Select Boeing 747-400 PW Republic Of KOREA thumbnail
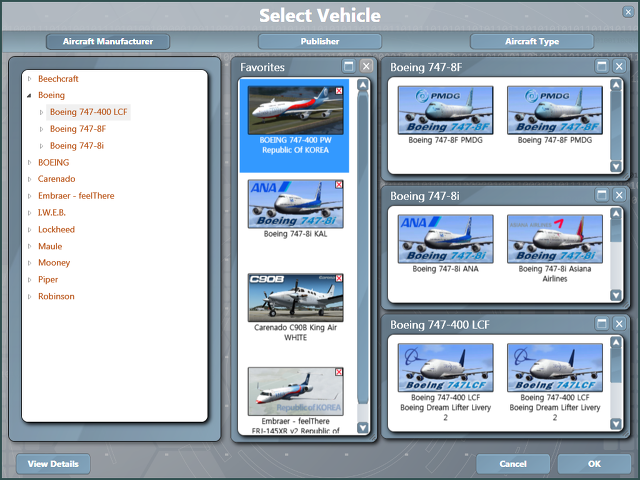640x480 pixels. point(296,110)
